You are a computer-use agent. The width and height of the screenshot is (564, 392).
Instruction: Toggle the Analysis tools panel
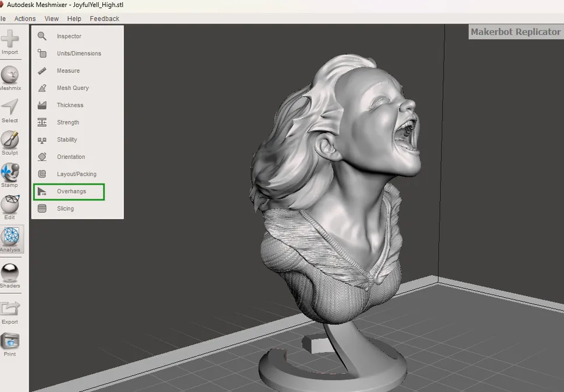pos(11,239)
